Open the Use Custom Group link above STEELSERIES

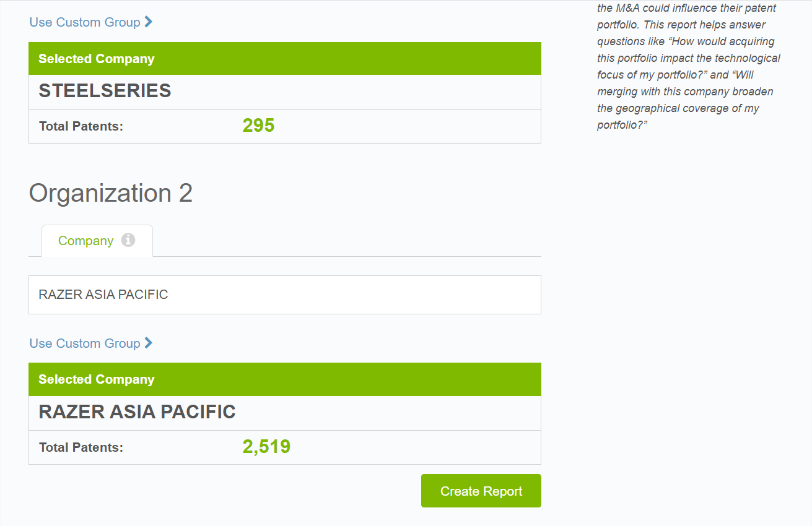[x=85, y=22]
